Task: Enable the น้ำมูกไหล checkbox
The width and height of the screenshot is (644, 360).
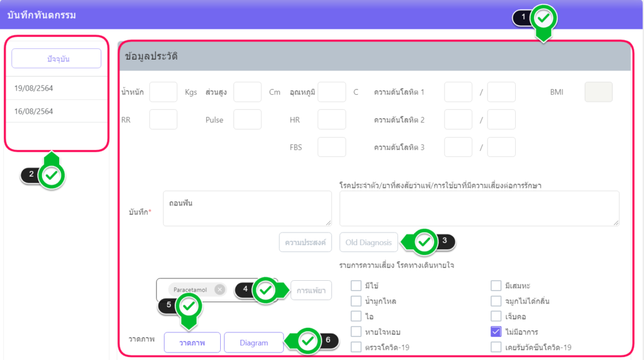Action: coord(356,301)
